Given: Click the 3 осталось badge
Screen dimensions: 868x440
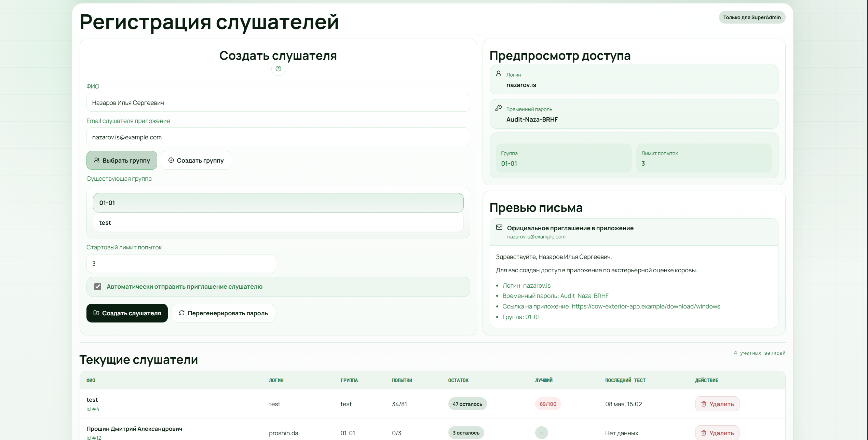Looking at the screenshot, I should 466,433.
